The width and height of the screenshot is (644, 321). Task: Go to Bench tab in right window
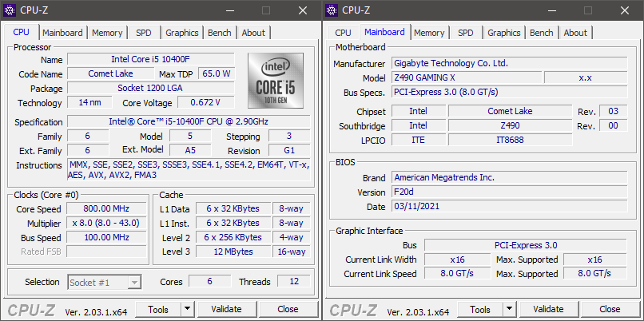pyautogui.click(x=541, y=33)
